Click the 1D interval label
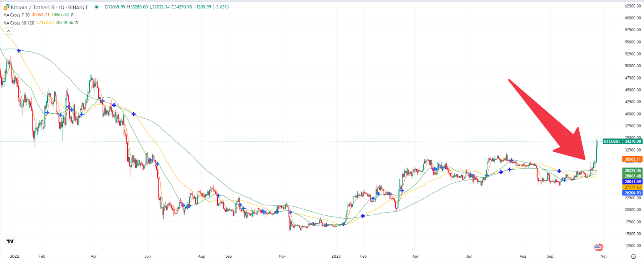644x262 pixels. 61,7
